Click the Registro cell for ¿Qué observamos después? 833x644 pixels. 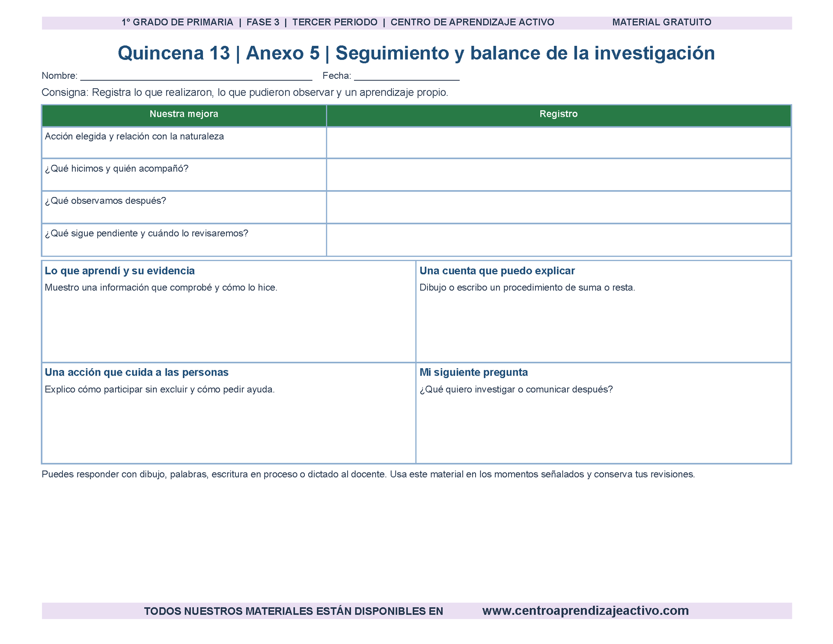point(559,207)
